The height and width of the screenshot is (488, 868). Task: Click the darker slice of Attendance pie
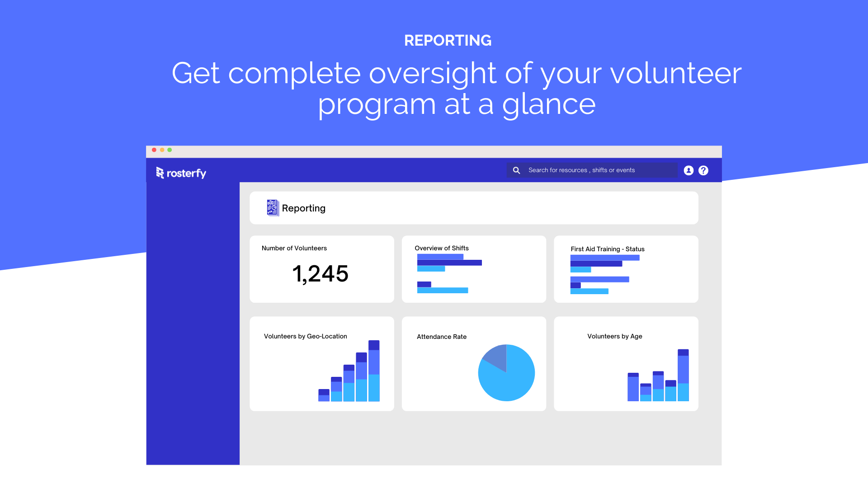[x=497, y=357]
